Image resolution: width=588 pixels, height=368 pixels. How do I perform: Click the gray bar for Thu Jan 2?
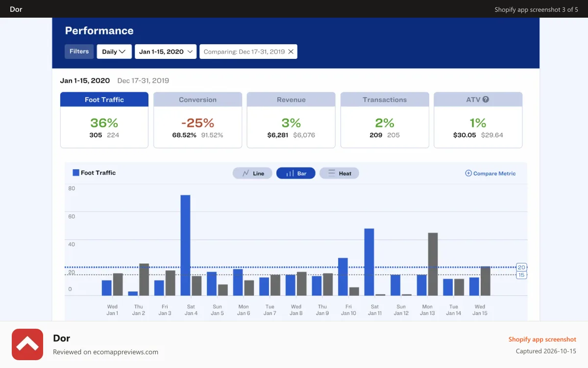point(144,280)
